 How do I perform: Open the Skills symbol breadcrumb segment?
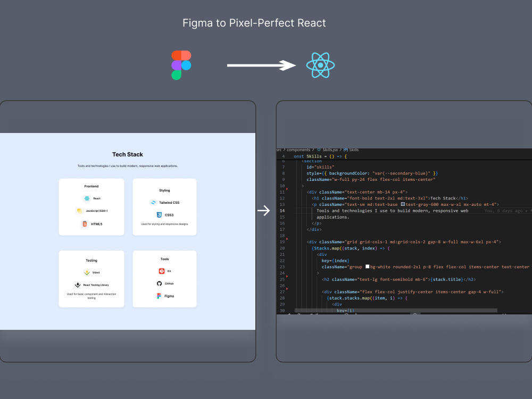[354, 149]
